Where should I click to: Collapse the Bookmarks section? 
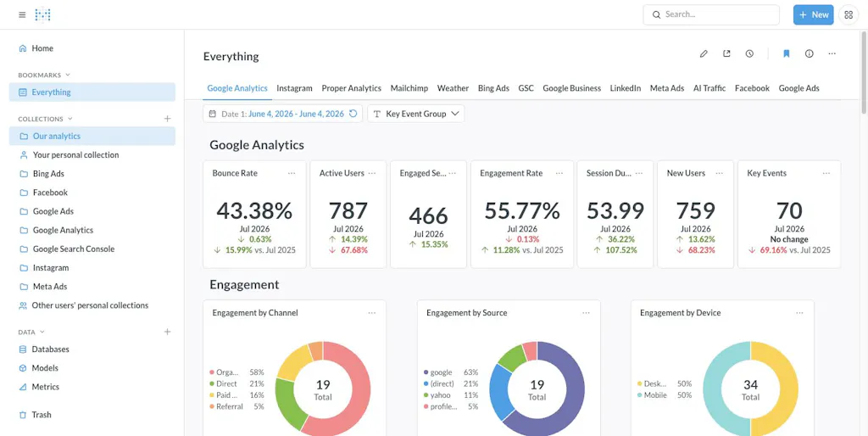44,75
